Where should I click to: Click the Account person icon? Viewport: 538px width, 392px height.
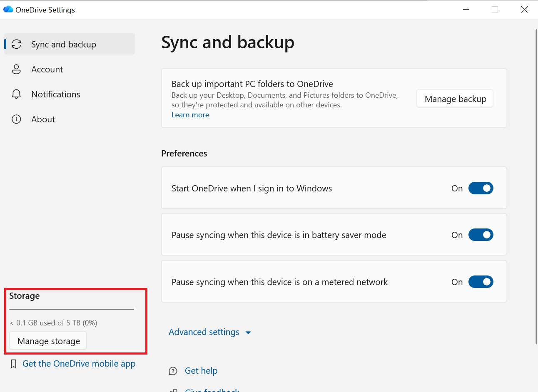pyautogui.click(x=16, y=69)
